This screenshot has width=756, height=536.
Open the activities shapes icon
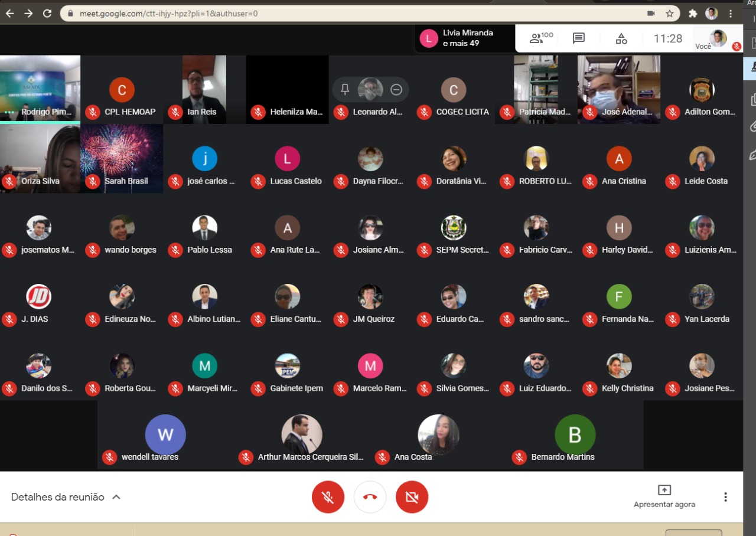pos(621,39)
